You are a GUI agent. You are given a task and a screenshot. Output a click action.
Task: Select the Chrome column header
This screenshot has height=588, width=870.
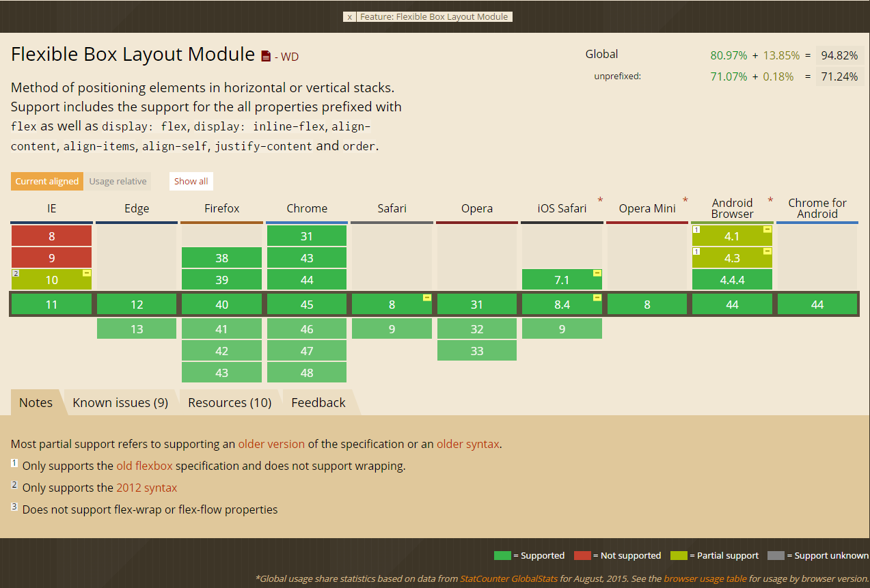(307, 208)
